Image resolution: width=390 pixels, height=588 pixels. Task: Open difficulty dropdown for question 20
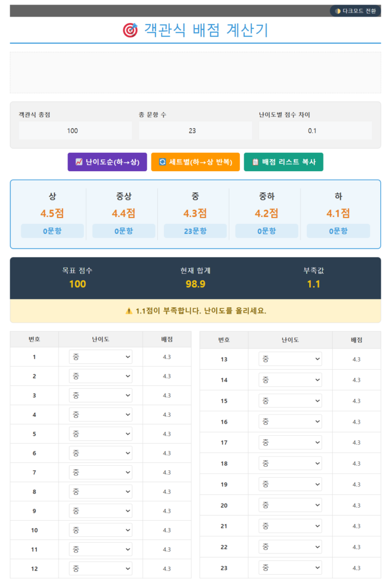[290, 505]
